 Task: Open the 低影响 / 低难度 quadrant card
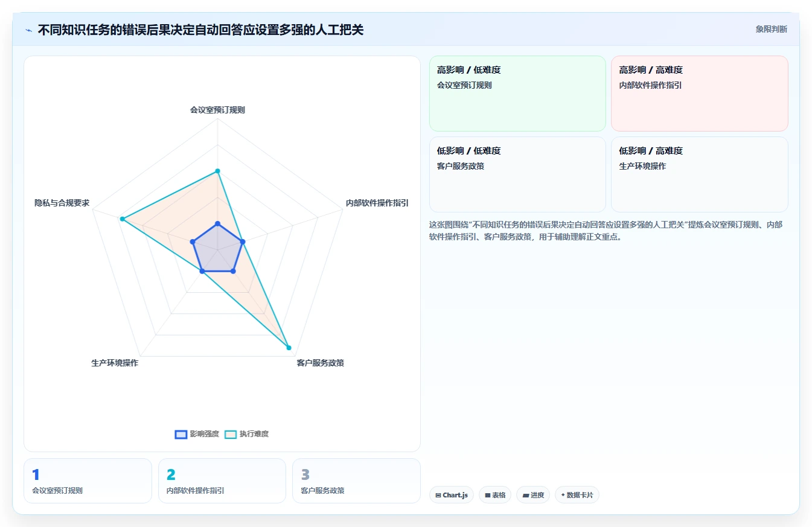[x=517, y=174]
